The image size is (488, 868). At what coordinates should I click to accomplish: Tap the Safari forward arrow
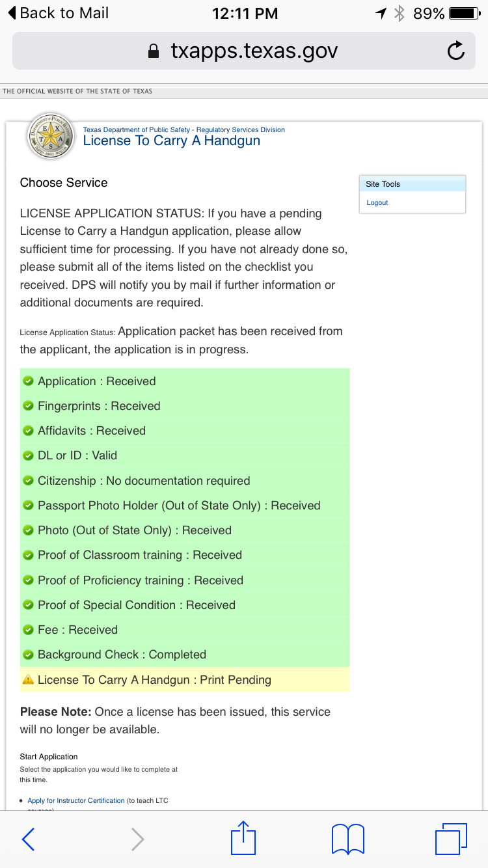pyautogui.click(x=137, y=839)
